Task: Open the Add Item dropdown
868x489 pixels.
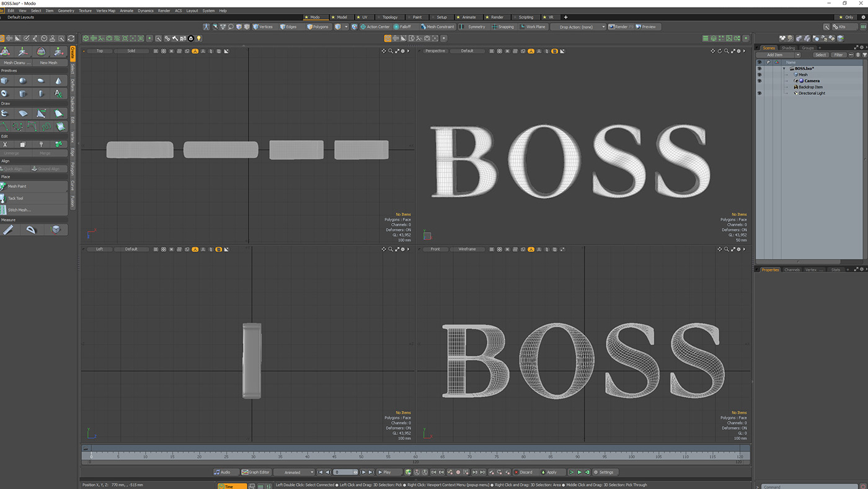Action: point(778,55)
